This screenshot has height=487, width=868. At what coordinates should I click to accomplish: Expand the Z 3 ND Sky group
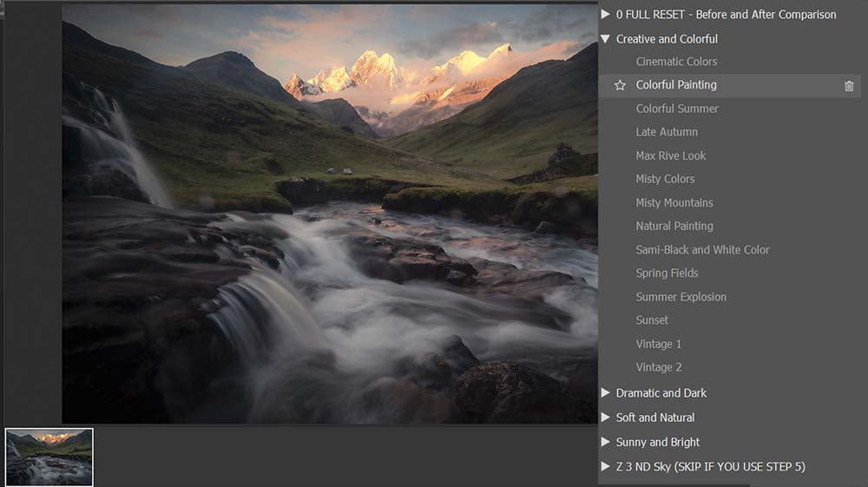click(605, 466)
